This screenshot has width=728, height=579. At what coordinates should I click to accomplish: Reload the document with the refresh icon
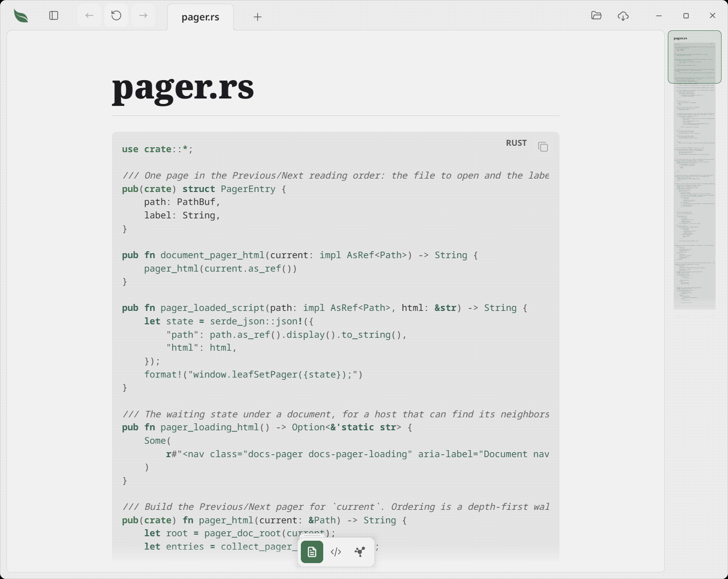point(116,16)
